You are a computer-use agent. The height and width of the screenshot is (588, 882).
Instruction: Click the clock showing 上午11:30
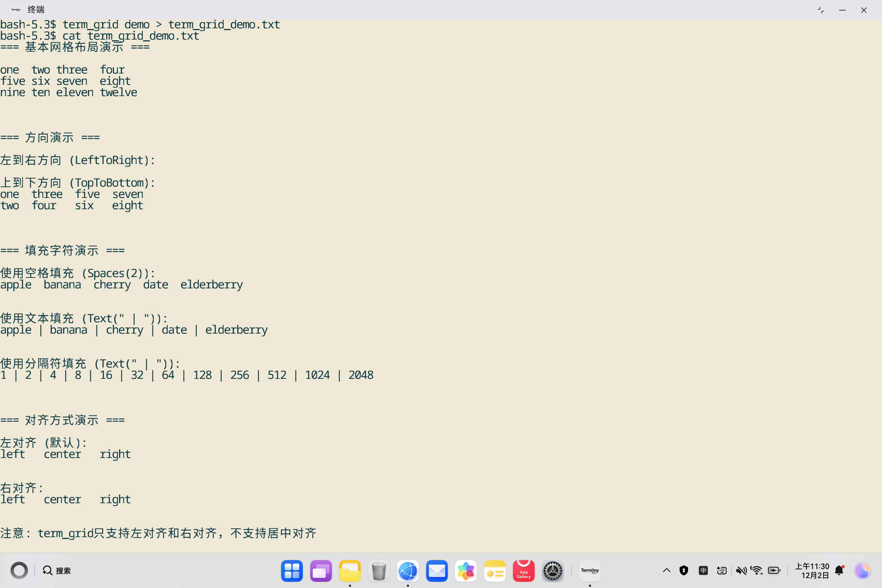tap(812, 571)
